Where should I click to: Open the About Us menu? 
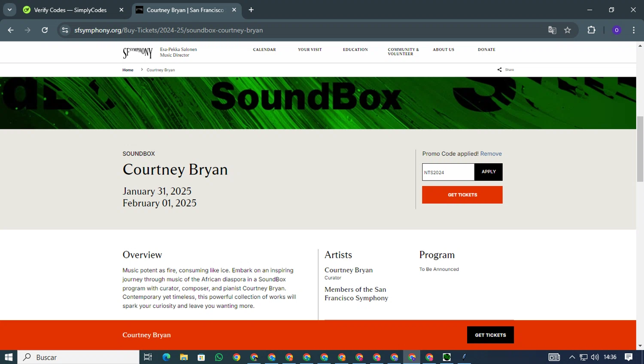pyautogui.click(x=444, y=50)
